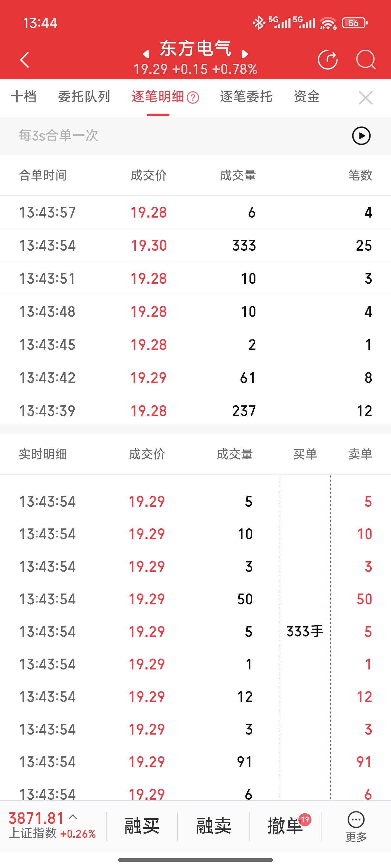Tap the back arrow in the header

tap(25, 60)
